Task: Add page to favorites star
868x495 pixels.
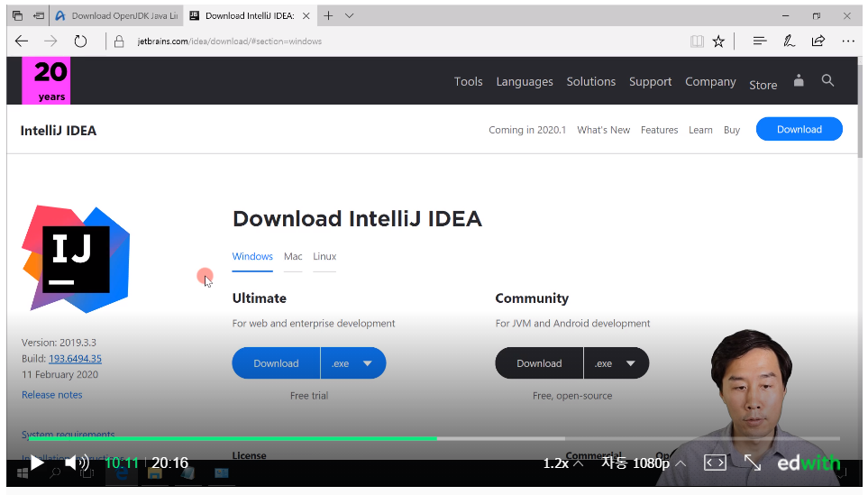Action: [718, 41]
